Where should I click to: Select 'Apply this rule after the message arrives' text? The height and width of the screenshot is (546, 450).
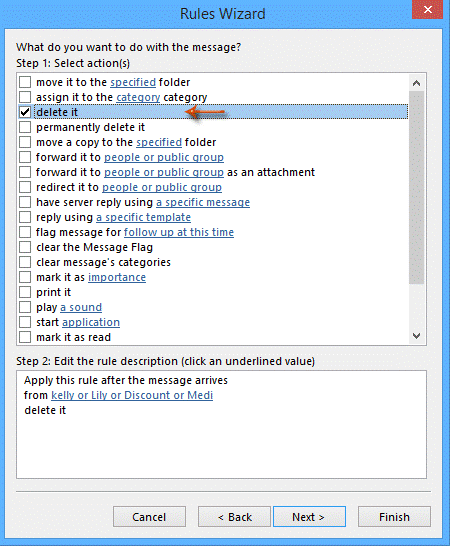pos(126,380)
